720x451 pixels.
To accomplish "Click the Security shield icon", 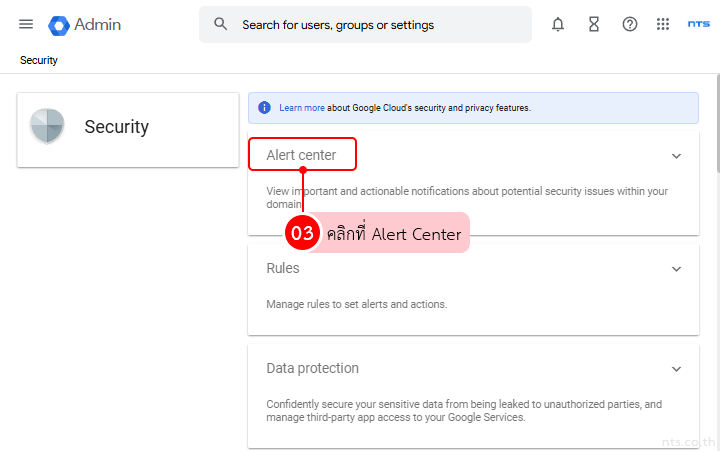I will [47, 127].
